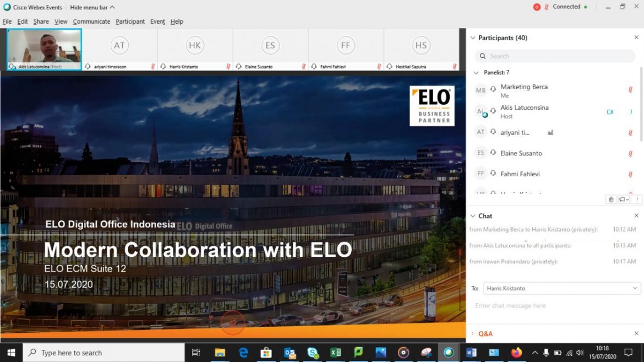Toggle mic icon on Elaine Susanto video tile
Image resolution: width=644 pixels, height=362 pixels.
(304, 66)
